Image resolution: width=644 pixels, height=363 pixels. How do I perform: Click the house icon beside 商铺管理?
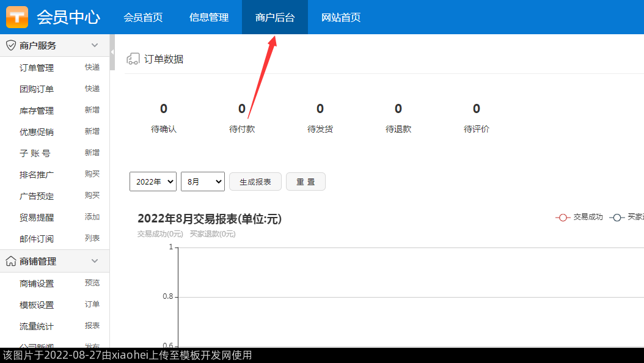(10, 261)
